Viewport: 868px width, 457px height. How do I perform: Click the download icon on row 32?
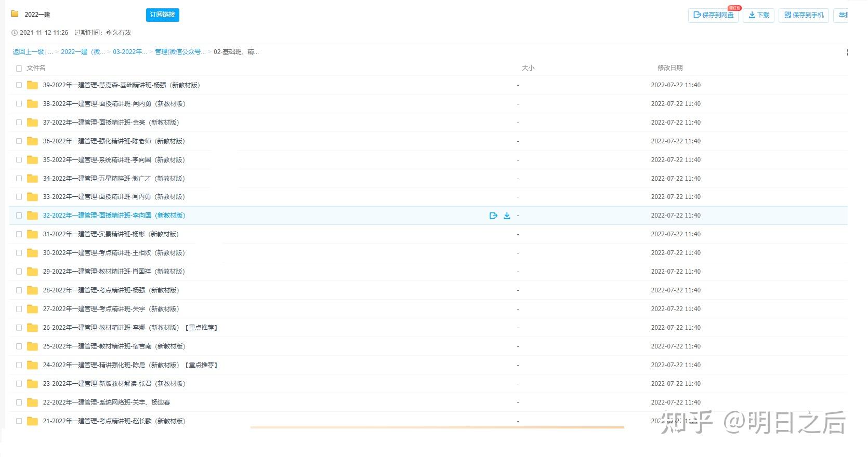click(507, 216)
